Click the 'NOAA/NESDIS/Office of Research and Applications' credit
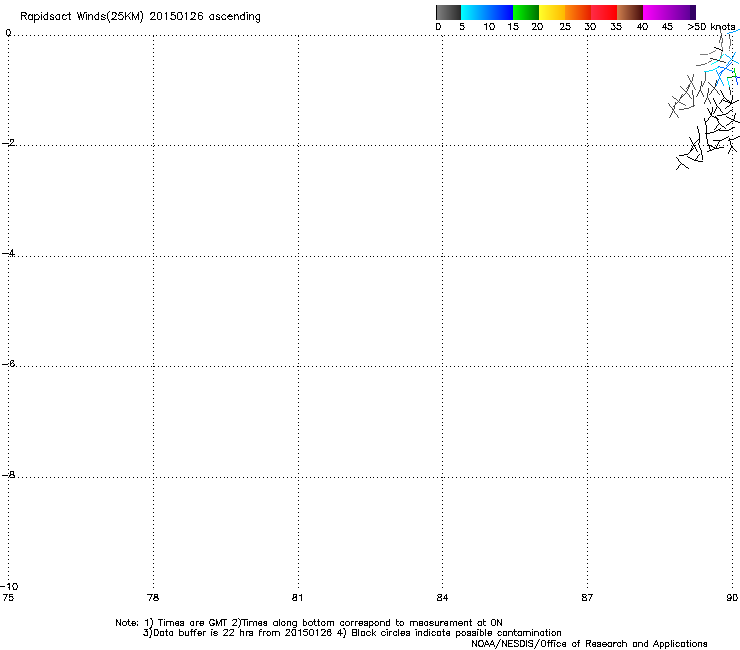The image size is (740, 650). (589, 644)
